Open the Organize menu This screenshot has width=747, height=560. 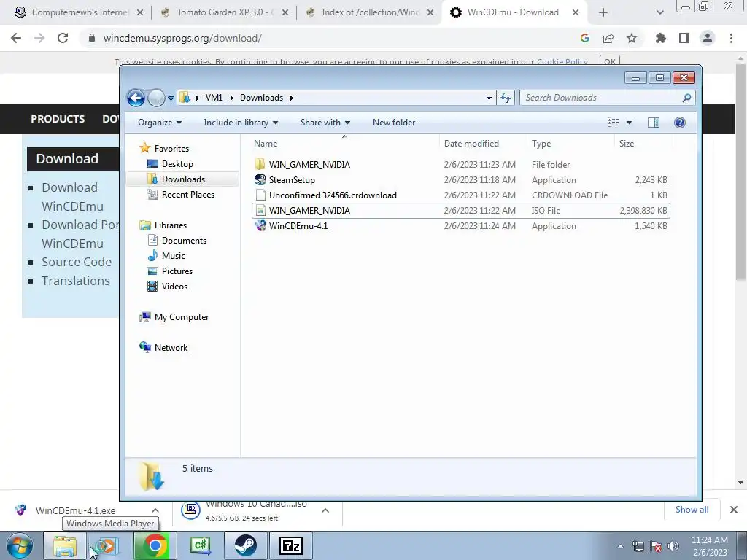click(x=160, y=122)
